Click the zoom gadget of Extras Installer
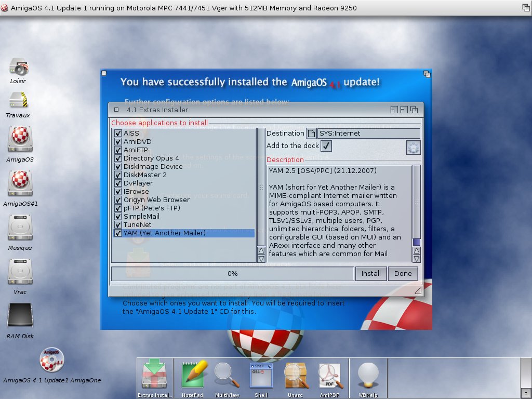 404,110
